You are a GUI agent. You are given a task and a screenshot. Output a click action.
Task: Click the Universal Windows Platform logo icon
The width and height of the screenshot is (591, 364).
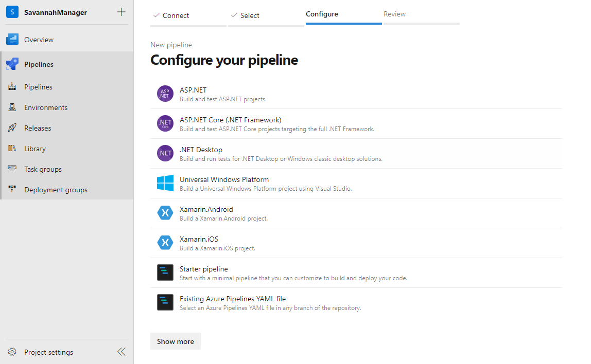coord(165,183)
